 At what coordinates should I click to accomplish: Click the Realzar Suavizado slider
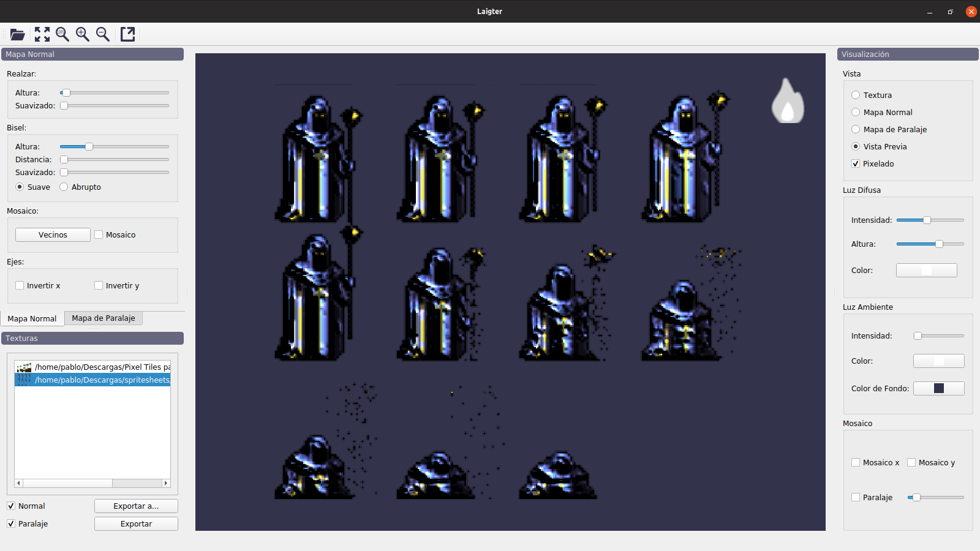pyautogui.click(x=115, y=106)
